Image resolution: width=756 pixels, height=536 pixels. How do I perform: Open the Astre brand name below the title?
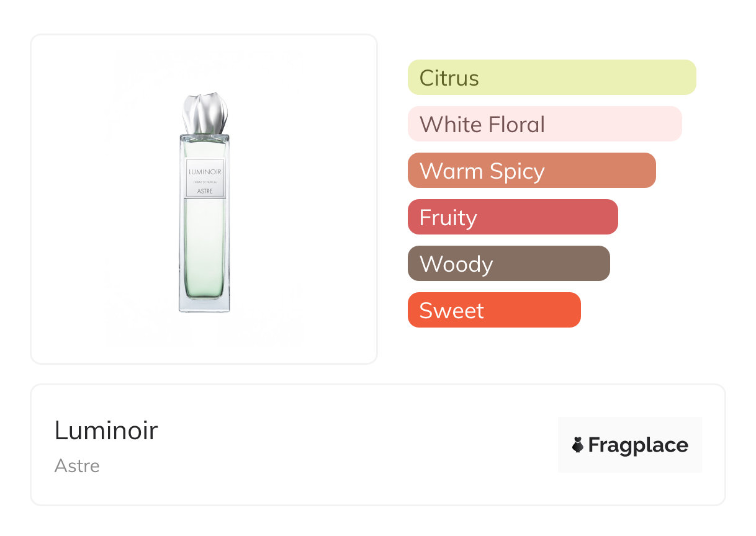(x=77, y=466)
